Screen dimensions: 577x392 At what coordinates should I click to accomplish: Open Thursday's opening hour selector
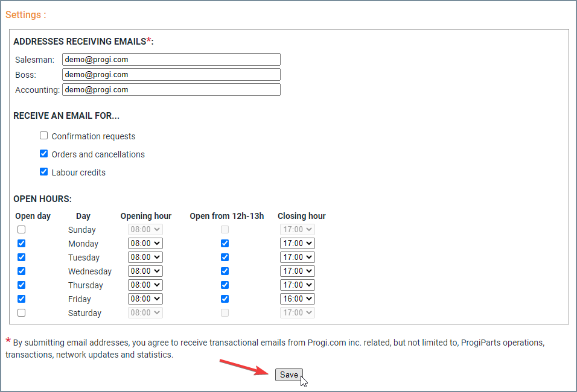145,285
